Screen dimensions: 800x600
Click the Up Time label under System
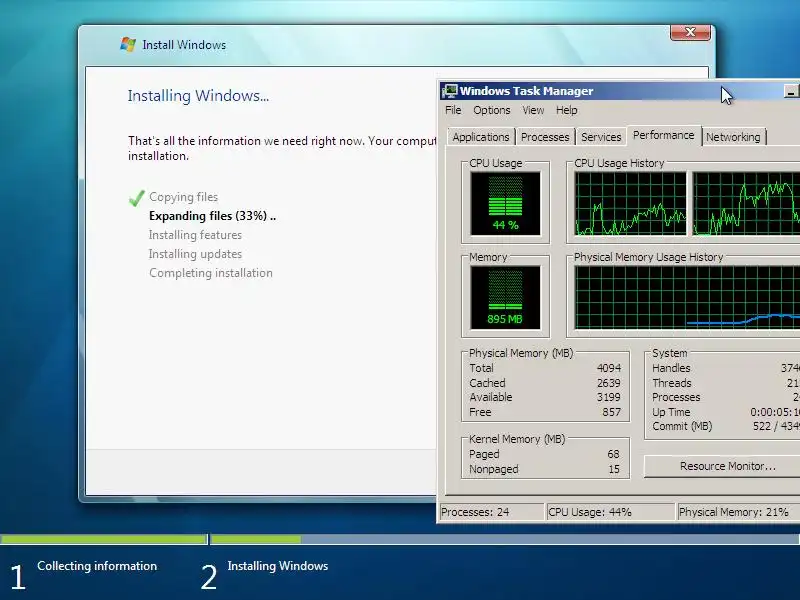point(671,412)
